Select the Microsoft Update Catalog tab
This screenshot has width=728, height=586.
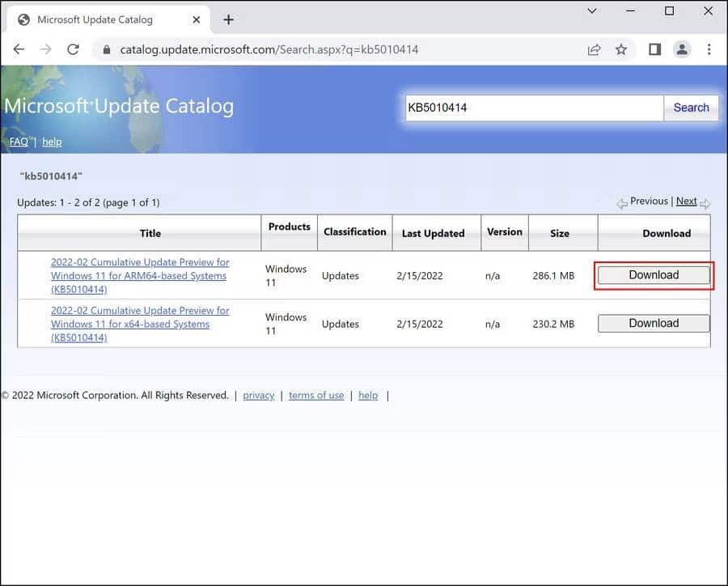pos(105,19)
